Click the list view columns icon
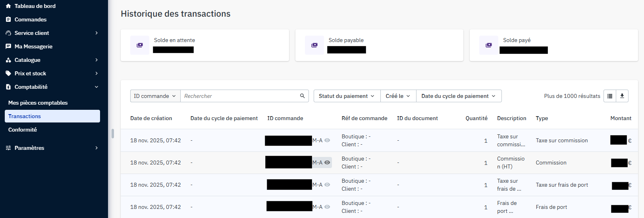This screenshot has height=218, width=644. tap(610, 96)
